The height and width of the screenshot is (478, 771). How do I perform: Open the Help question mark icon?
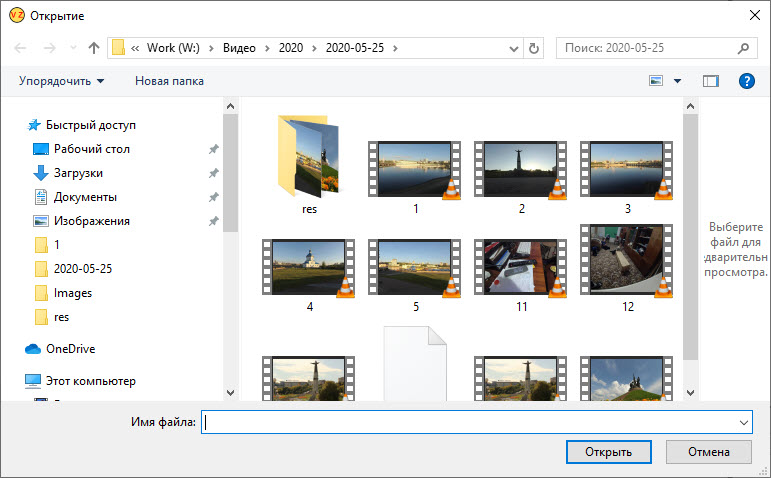click(746, 81)
